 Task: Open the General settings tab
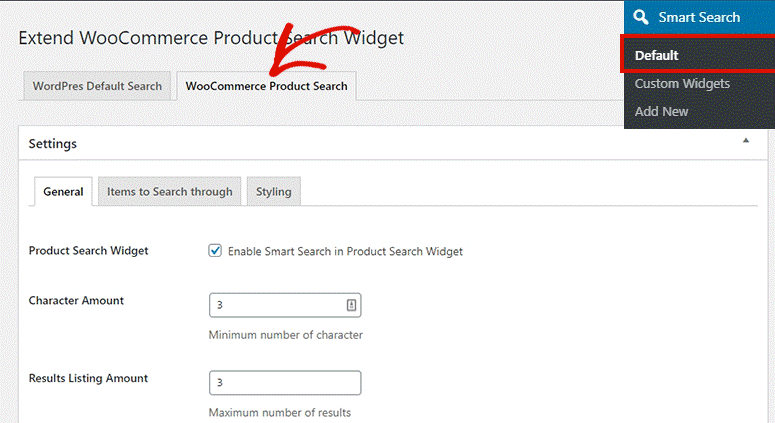[x=63, y=192]
